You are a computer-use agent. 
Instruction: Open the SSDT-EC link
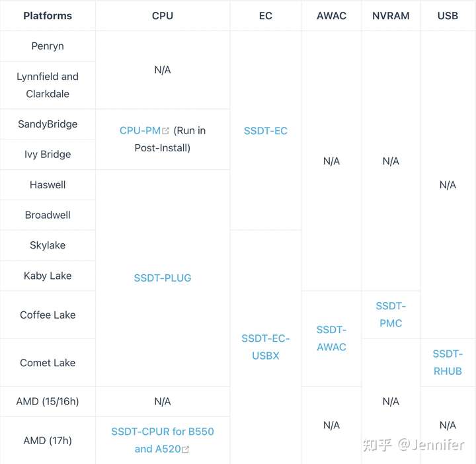pyautogui.click(x=265, y=131)
